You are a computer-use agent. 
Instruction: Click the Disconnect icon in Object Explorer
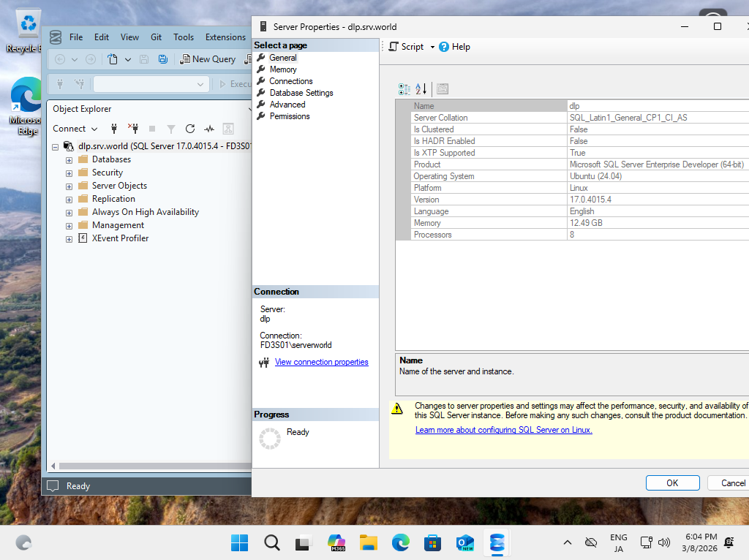(x=133, y=129)
